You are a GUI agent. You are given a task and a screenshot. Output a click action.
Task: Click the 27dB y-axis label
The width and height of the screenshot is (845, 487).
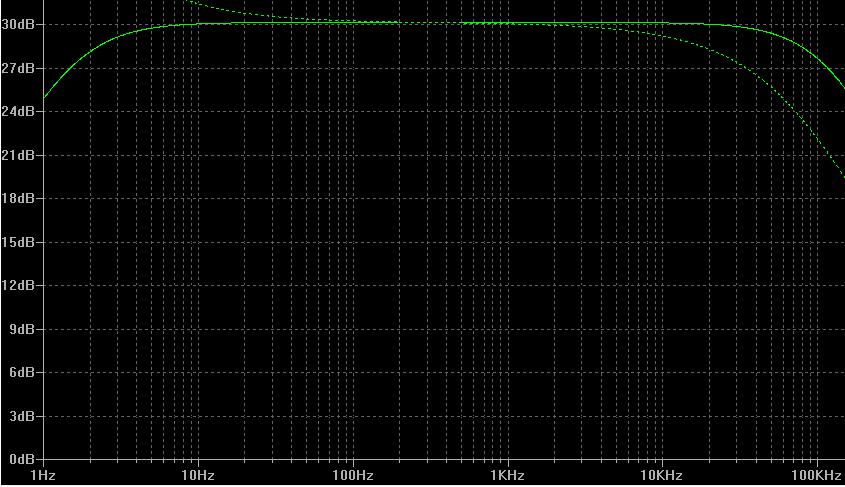pyautogui.click(x=18, y=68)
